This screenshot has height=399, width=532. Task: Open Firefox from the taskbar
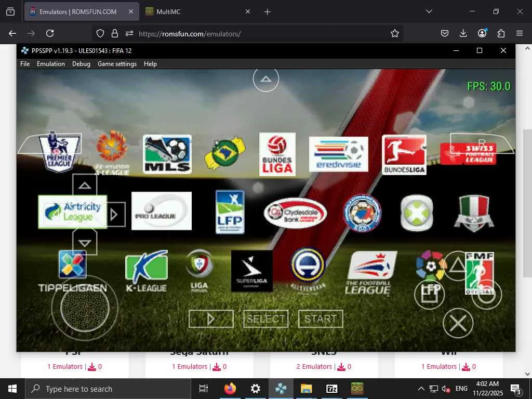coord(230,389)
